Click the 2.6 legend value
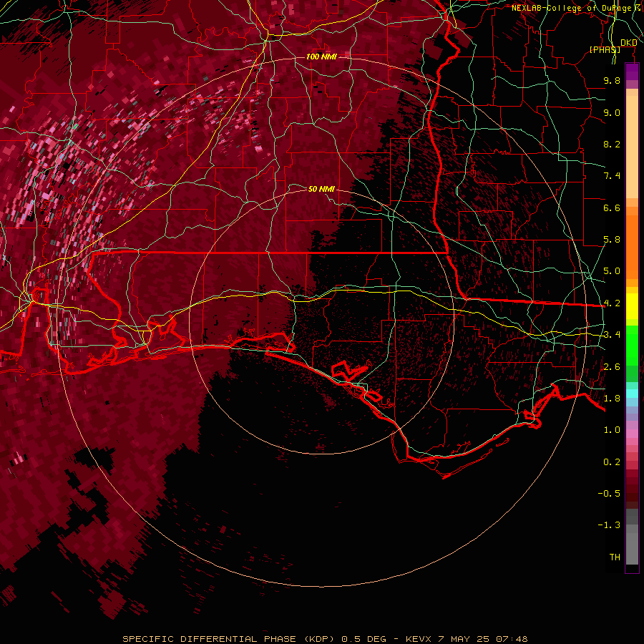This screenshot has width=644, height=644. [x=612, y=367]
